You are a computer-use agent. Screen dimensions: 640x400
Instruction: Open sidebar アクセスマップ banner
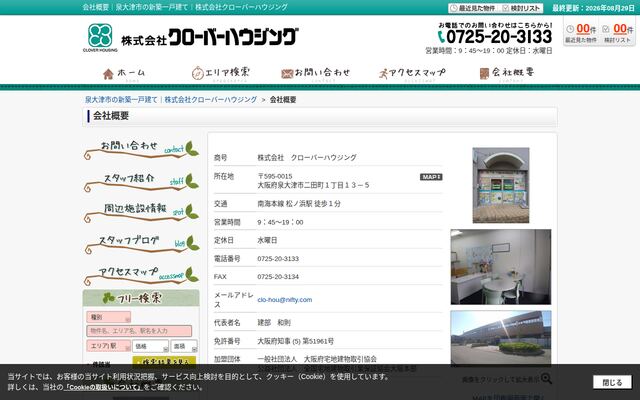pyautogui.click(x=141, y=276)
